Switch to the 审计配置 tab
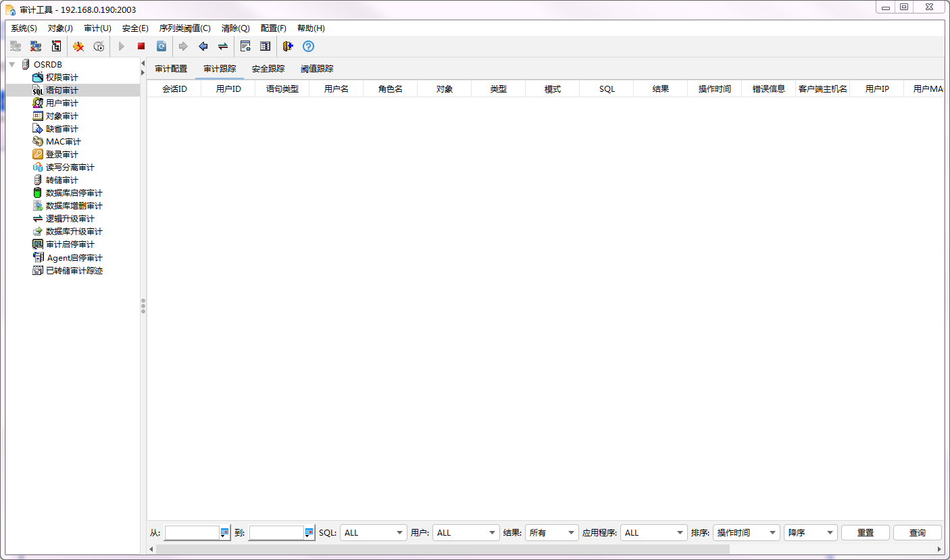950x560 pixels. coord(171,69)
